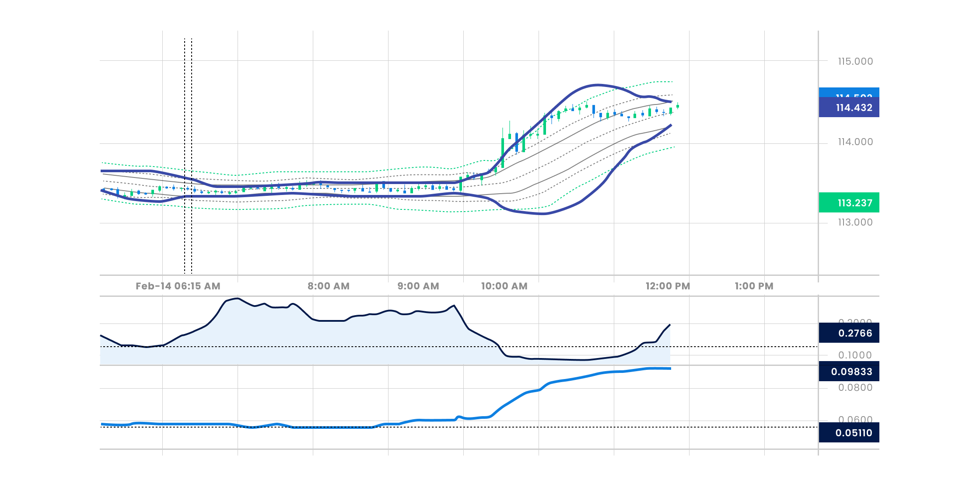Select the 0.0800 indicator axis value
The width and height of the screenshot is (980, 487).
[x=855, y=388]
